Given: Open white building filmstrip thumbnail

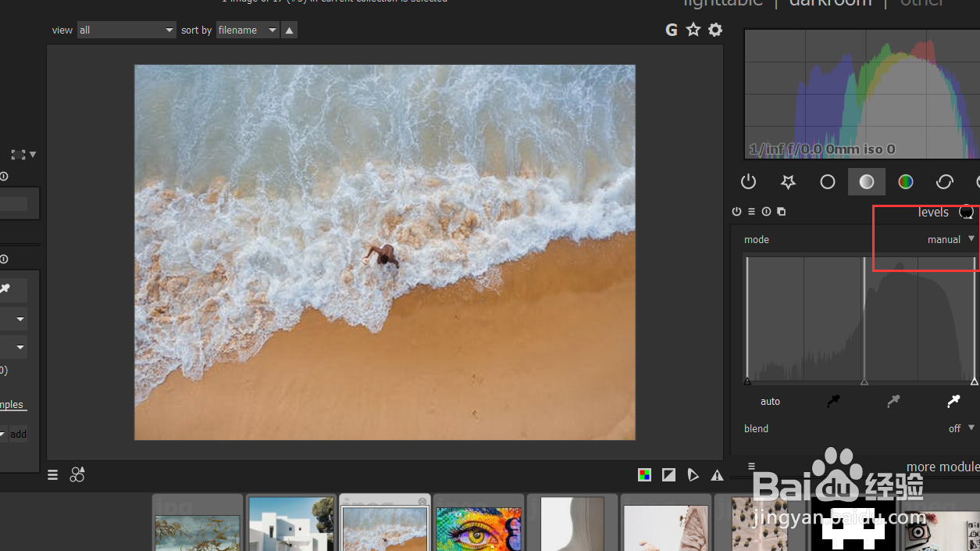Looking at the screenshot, I should coord(291,524).
